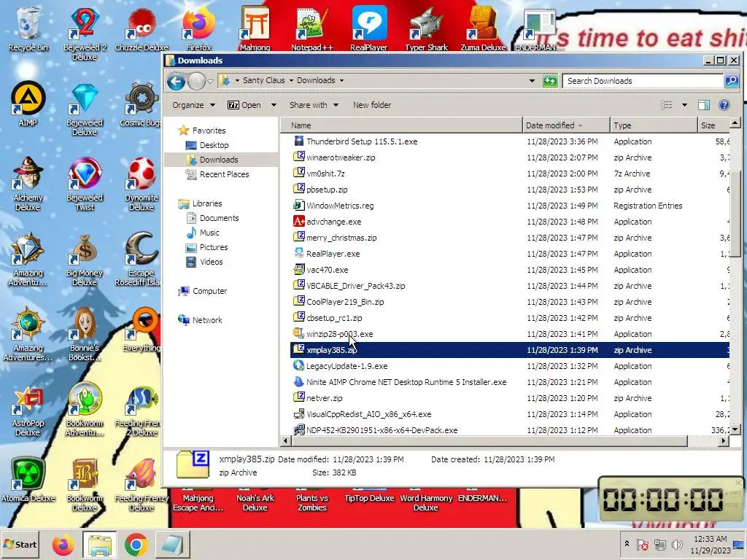747x560 pixels.
Task: Select cbsetup_rc1.zip file
Action: pyautogui.click(x=334, y=318)
